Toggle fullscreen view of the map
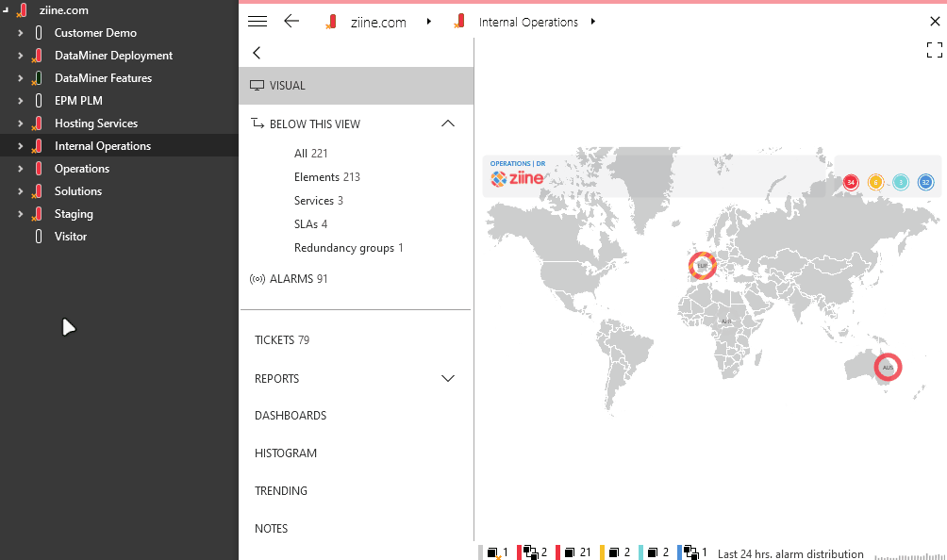Image resolution: width=947 pixels, height=560 pixels. click(935, 50)
